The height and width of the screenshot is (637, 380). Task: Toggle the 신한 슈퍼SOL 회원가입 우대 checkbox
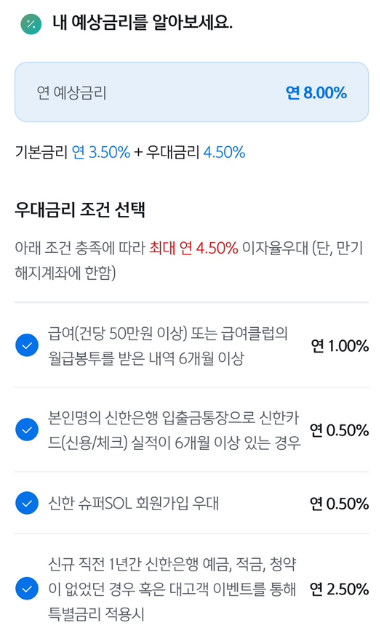[27, 503]
